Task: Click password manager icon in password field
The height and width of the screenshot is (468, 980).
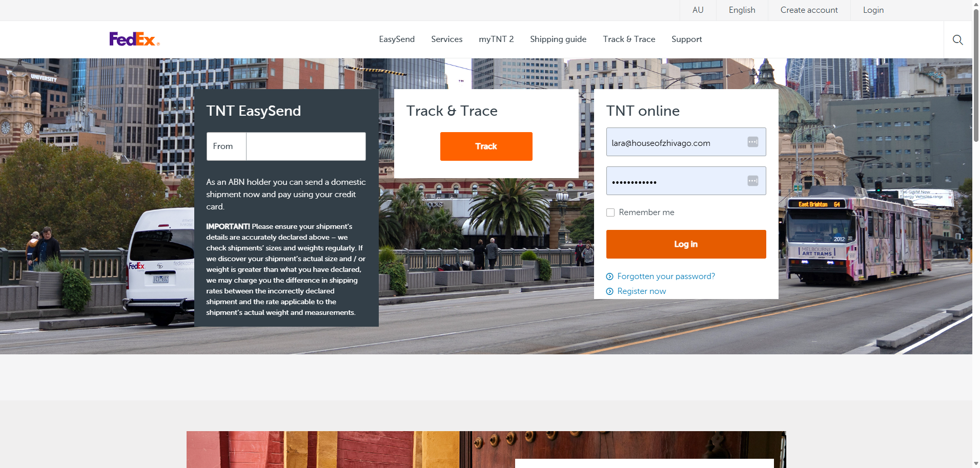Action: [x=752, y=181]
